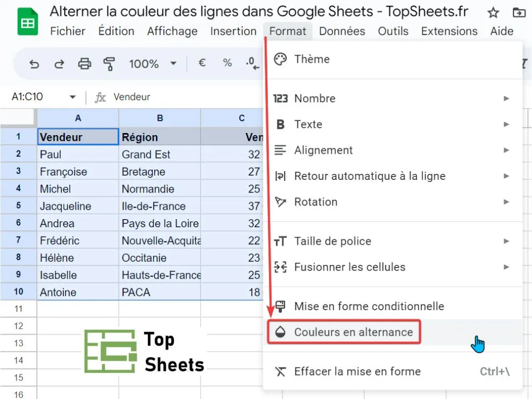Decrease decimal places button
532x399 pixels.
(x=252, y=63)
